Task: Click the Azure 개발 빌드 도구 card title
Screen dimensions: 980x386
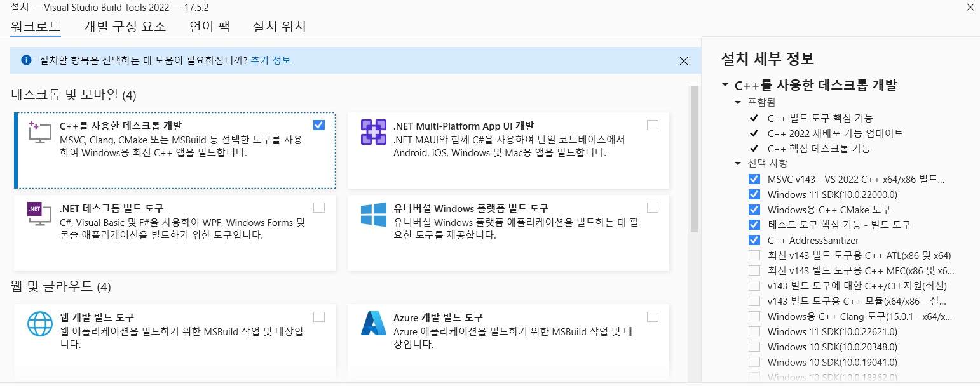Action: click(438, 317)
